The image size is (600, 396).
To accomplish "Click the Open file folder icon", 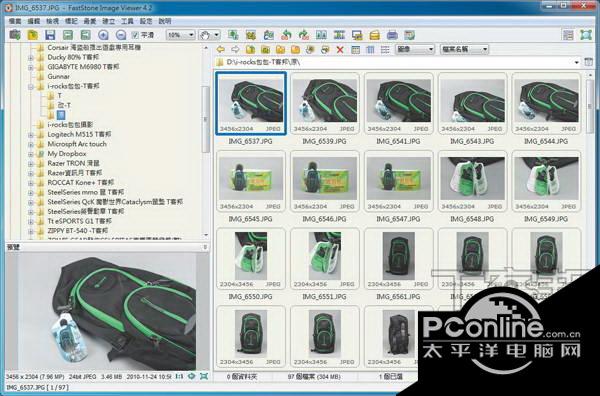I will point(33,35).
